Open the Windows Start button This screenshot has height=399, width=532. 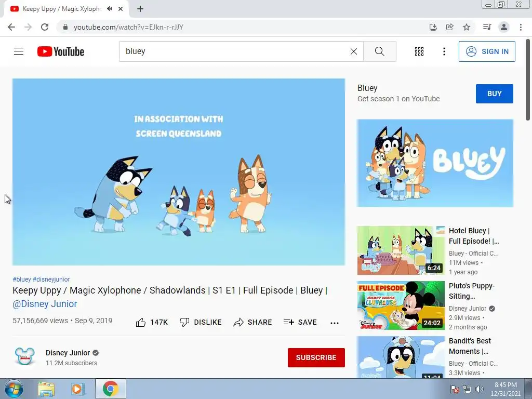(x=14, y=389)
